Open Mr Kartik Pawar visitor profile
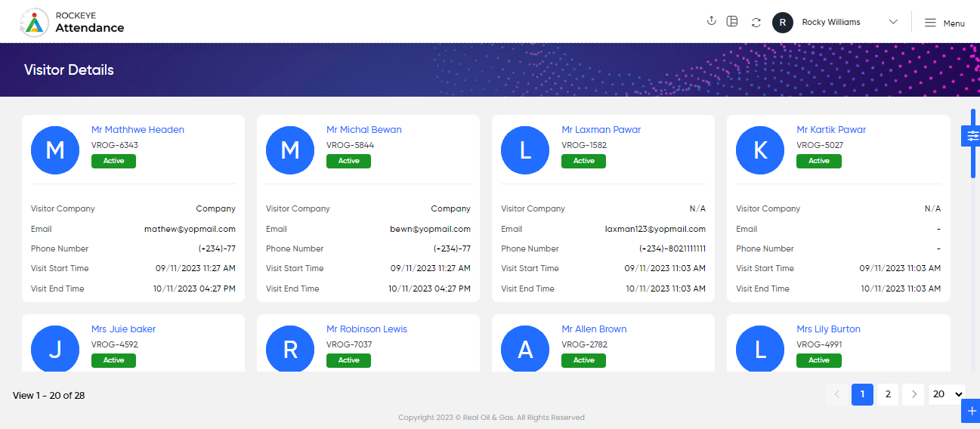Viewport: 980px width, 429px height. point(831,129)
